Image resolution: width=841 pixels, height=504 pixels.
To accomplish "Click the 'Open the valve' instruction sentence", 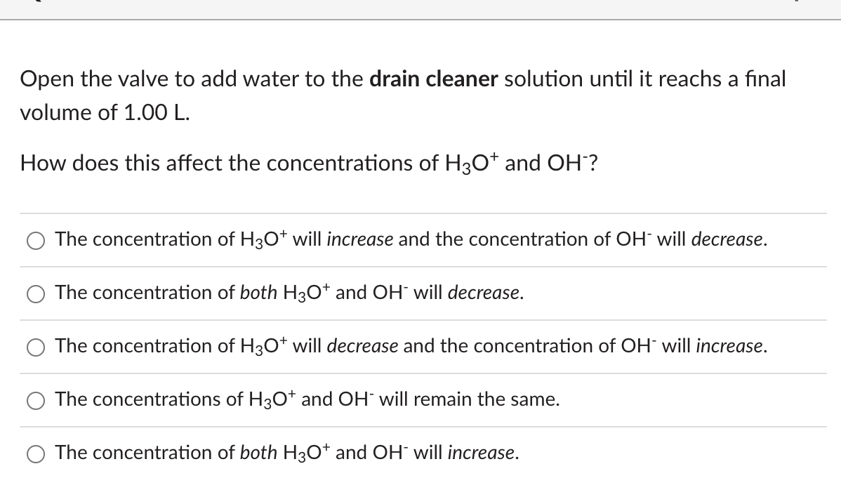I will click(403, 95).
